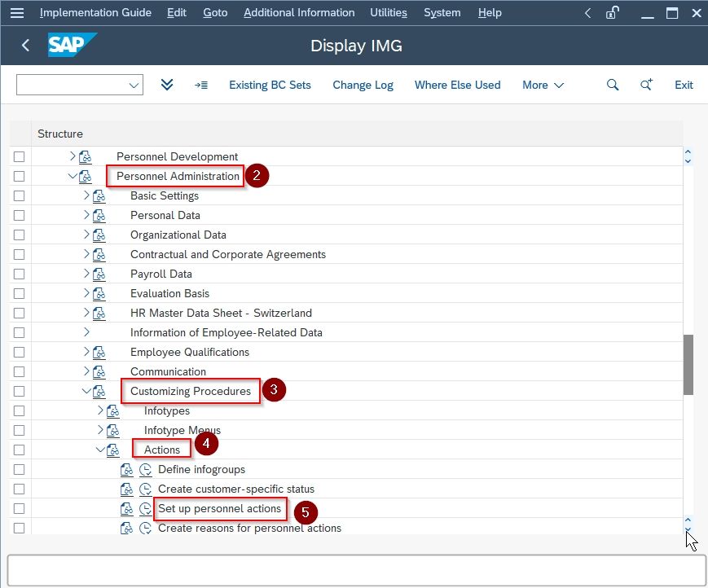This screenshot has width=708, height=588.
Task: Open the Implementation Guide menu
Action: (95, 13)
